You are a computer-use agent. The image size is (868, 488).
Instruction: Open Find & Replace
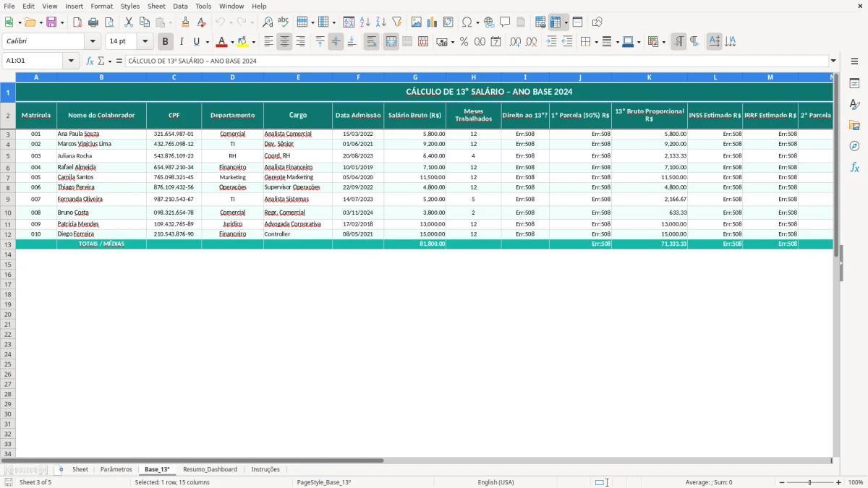coord(268,22)
